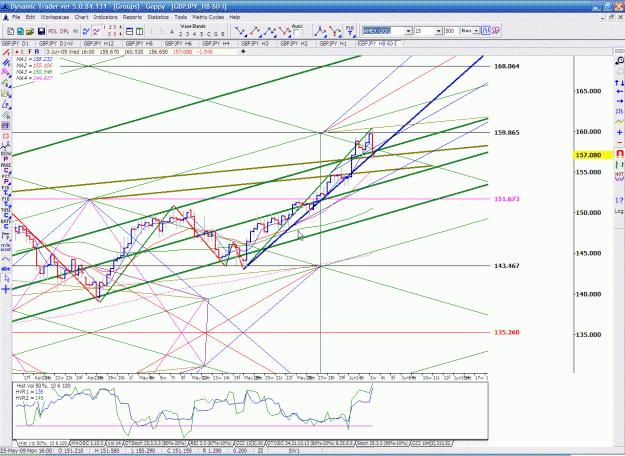Screen dimensions: 625x456
Task: Click the R button in data bar
Action: [x=37, y=52]
